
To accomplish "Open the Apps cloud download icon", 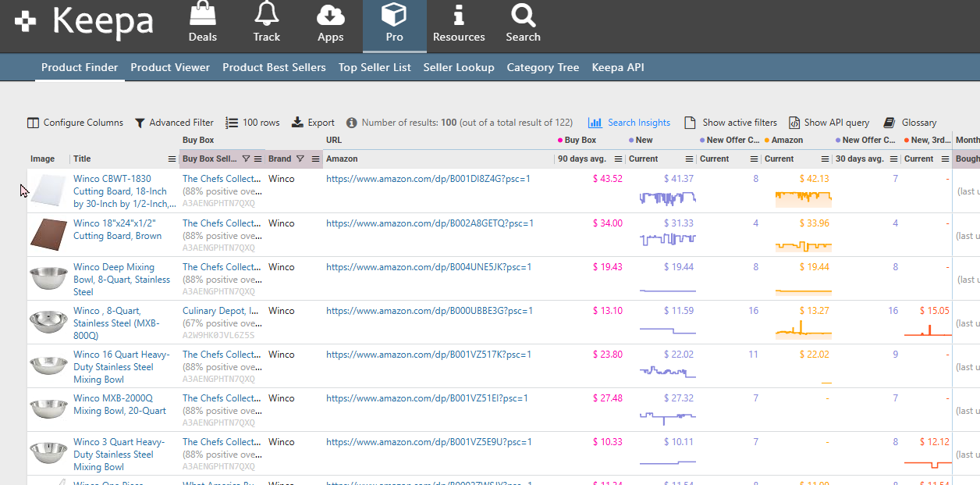I will coord(331,14).
